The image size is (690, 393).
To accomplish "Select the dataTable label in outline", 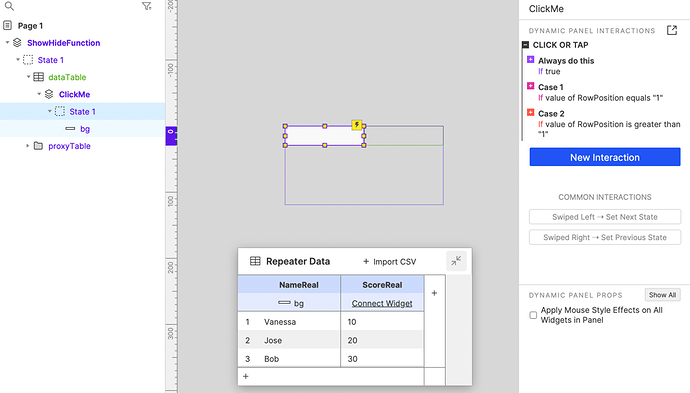I will pos(67,77).
